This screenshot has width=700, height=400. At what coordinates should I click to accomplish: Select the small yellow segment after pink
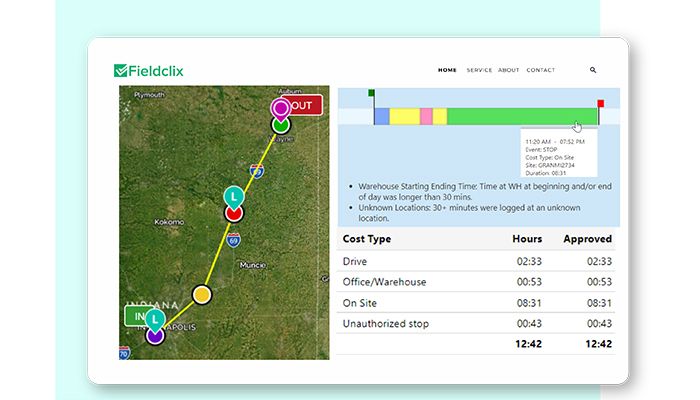click(x=440, y=116)
